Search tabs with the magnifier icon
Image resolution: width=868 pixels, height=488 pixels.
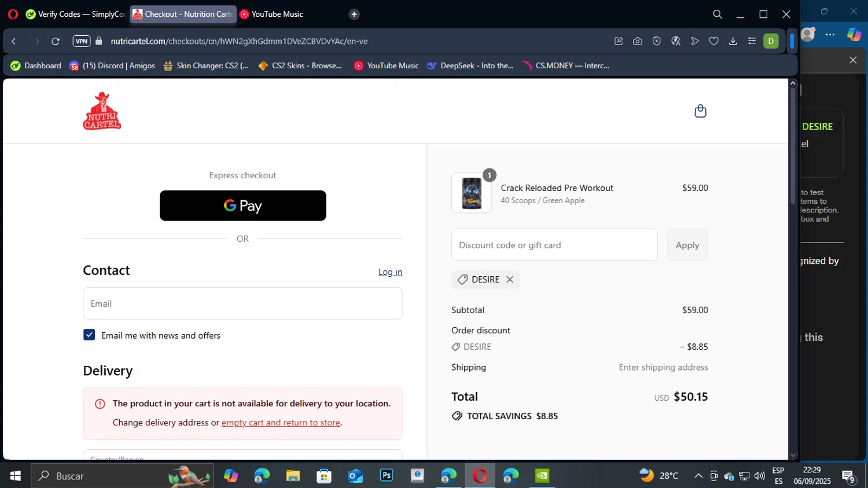[x=718, y=14]
